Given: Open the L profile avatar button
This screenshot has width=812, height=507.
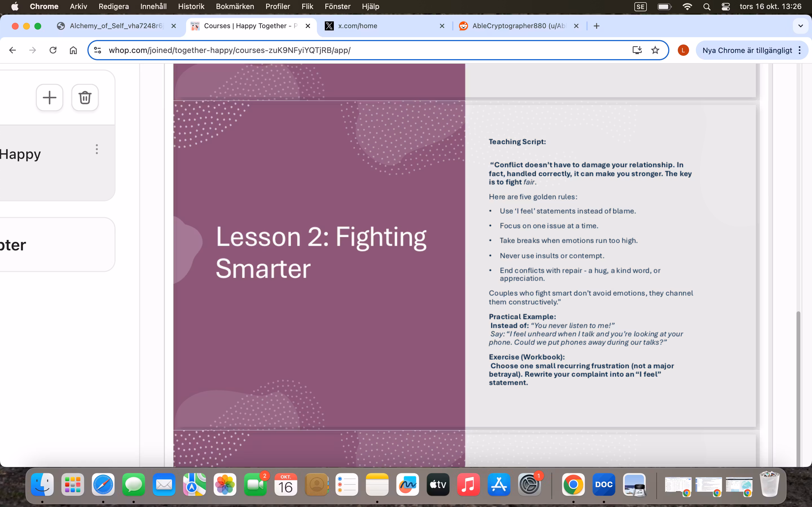Looking at the screenshot, I should pyautogui.click(x=683, y=50).
